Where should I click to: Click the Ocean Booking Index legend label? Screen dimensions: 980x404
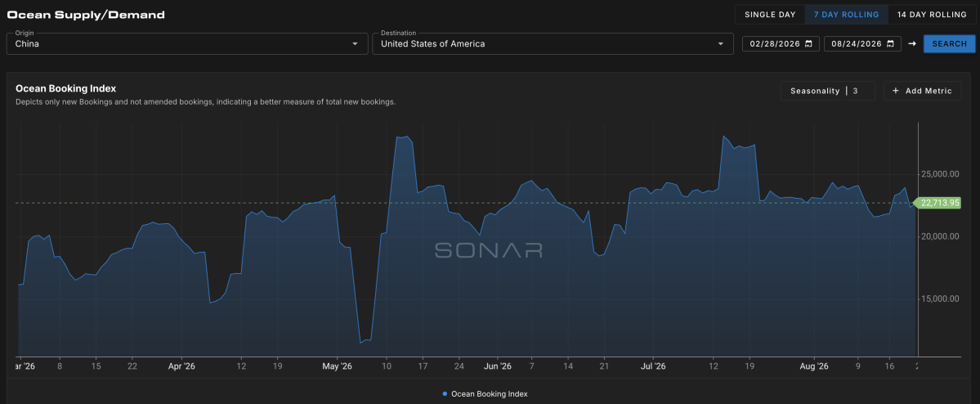click(490, 394)
